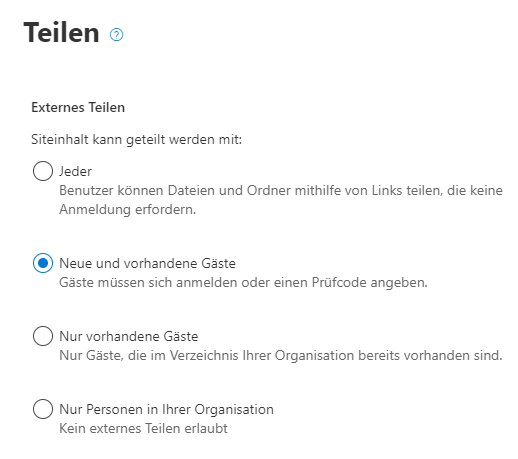Click the Teilen page heading

tap(61, 32)
